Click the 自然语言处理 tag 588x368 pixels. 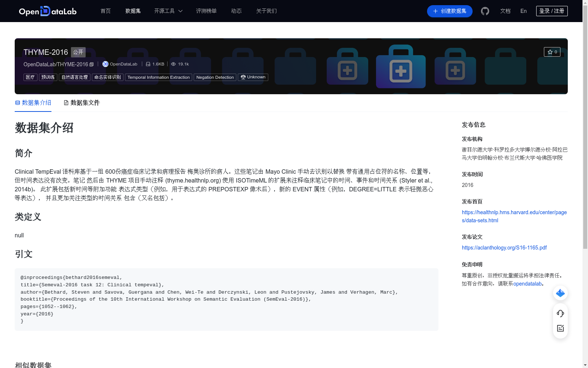[x=75, y=77]
